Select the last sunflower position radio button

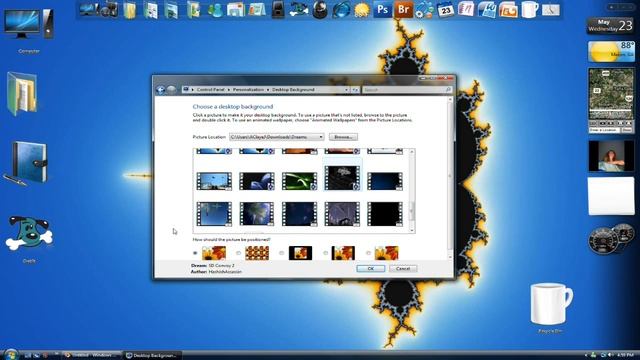pyautogui.click(x=369, y=253)
